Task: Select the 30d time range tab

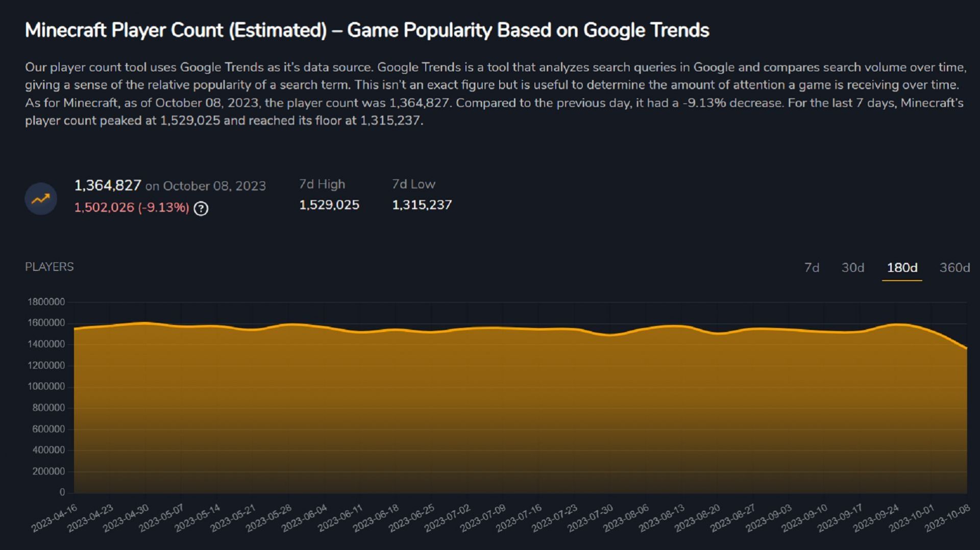Action: pos(852,267)
